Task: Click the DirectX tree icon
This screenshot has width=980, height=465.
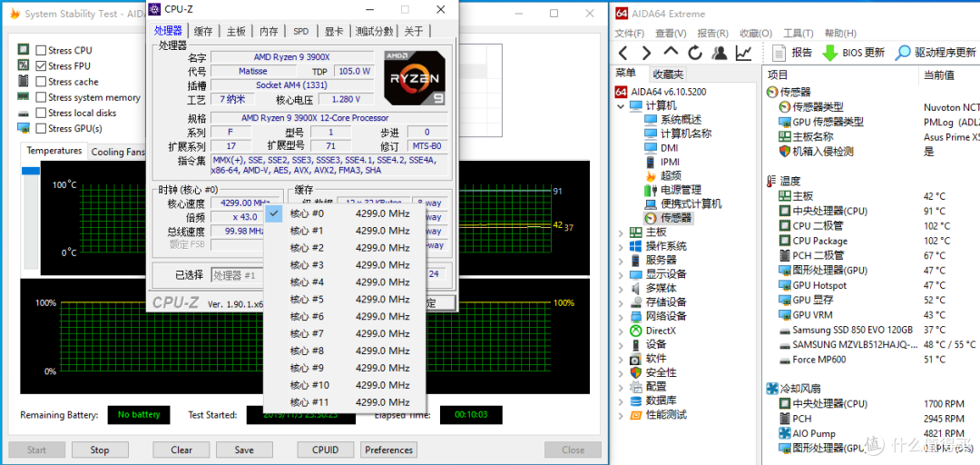Action: click(635, 331)
